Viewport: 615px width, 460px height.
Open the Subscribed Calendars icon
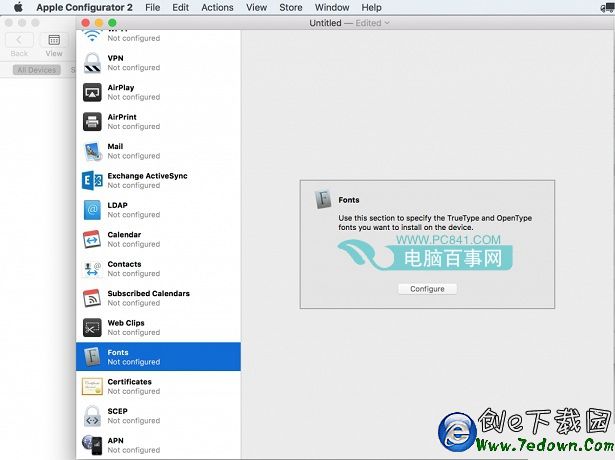pyautogui.click(x=92, y=298)
